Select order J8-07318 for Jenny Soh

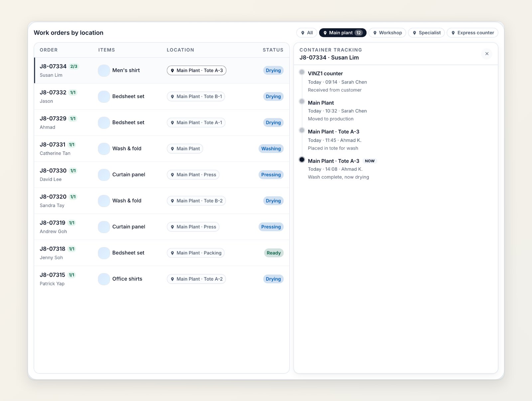click(162, 253)
